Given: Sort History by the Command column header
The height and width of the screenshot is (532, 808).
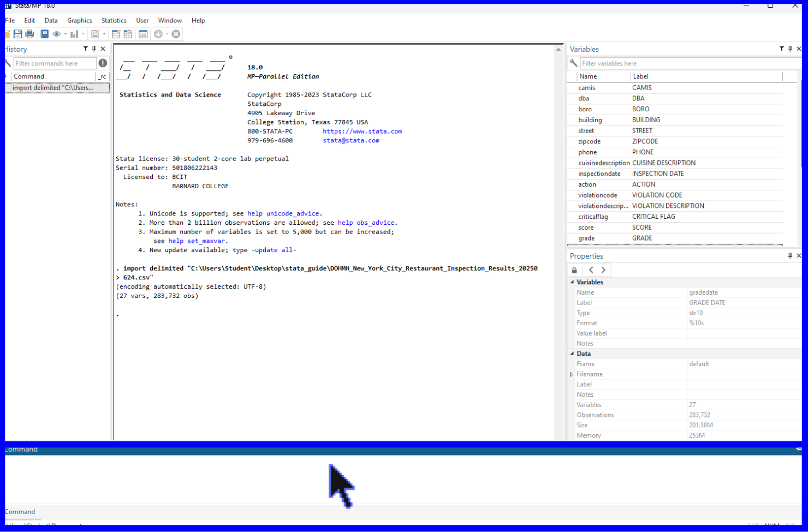Looking at the screenshot, I should click(x=54, y=76).
